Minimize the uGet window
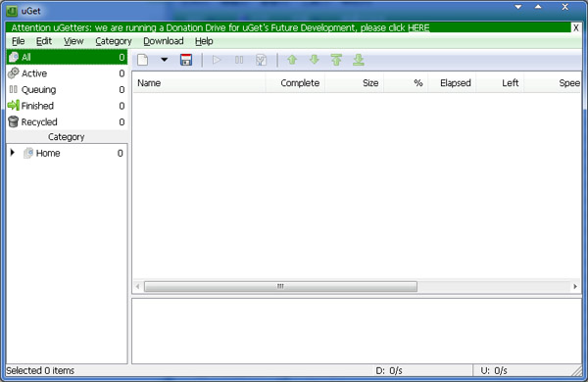The image size is (588, 382). tap(518, 7)
